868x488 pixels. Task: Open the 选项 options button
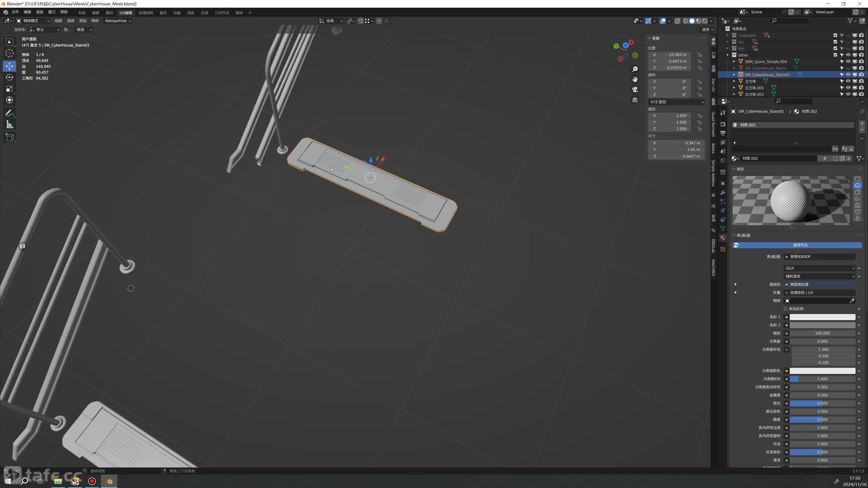(708, 29)
